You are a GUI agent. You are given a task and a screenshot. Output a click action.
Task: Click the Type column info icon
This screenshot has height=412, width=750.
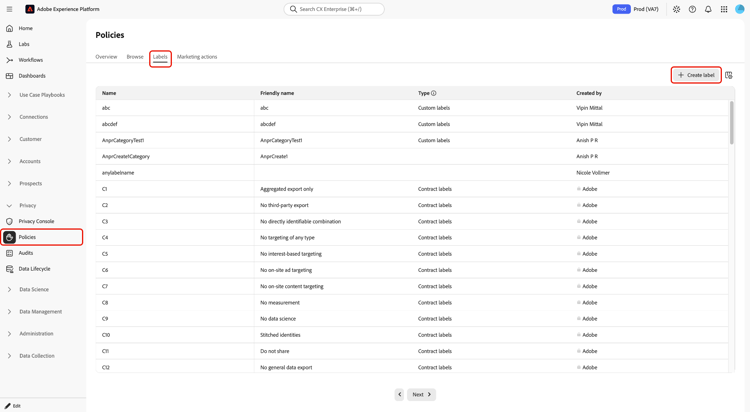[433, 93]
